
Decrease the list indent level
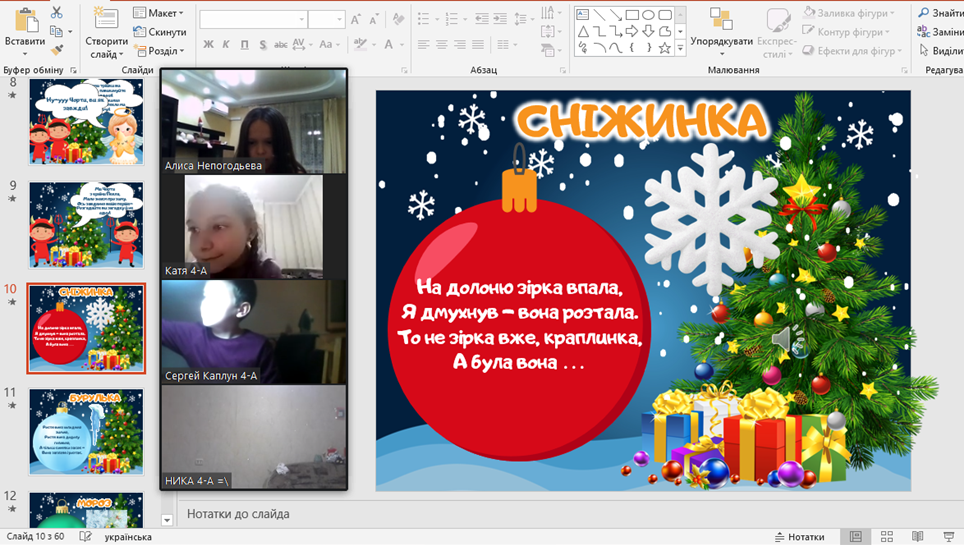[481, 19]
